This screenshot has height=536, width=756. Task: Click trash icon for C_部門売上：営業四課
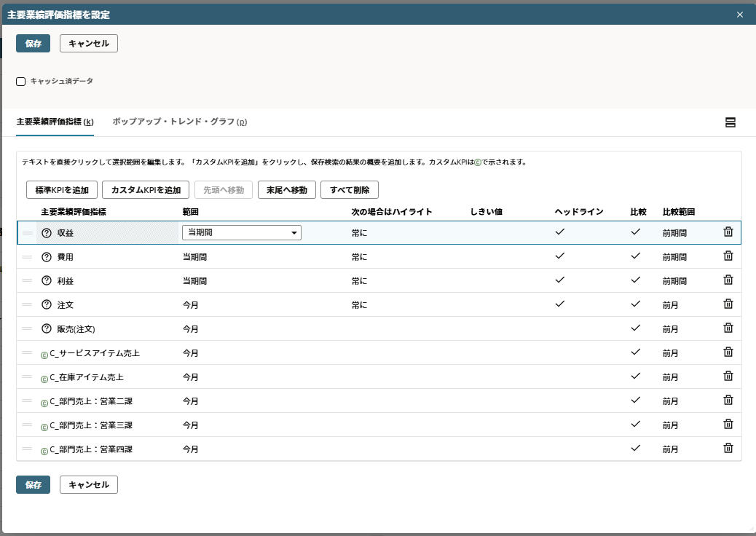coord(728,449)
